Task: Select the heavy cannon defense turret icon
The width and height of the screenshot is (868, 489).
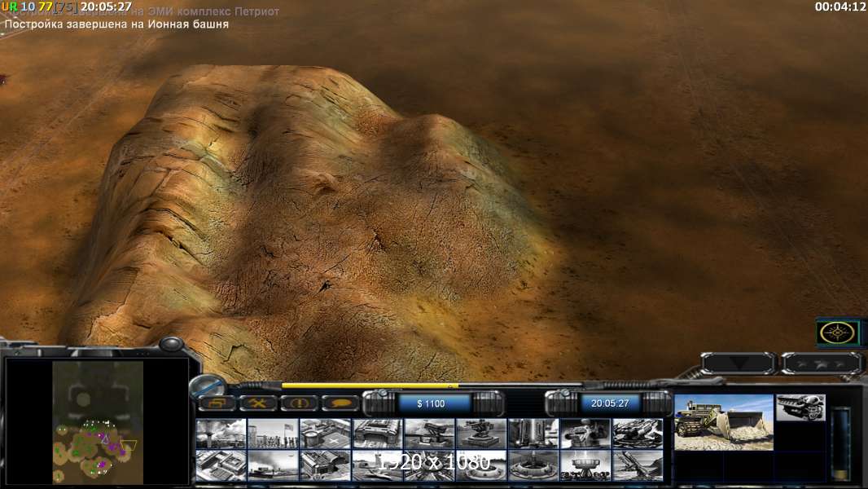Action: click(x=585, y=433)
